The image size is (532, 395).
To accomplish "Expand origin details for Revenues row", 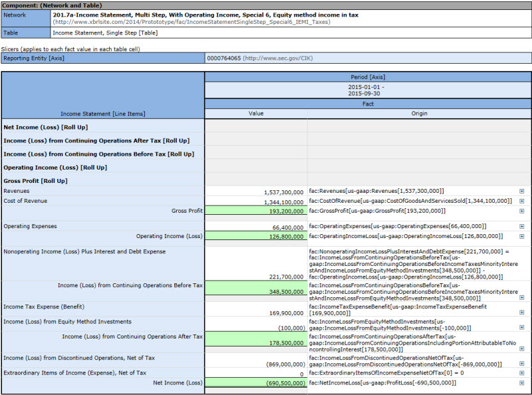I will click(522, 192).
